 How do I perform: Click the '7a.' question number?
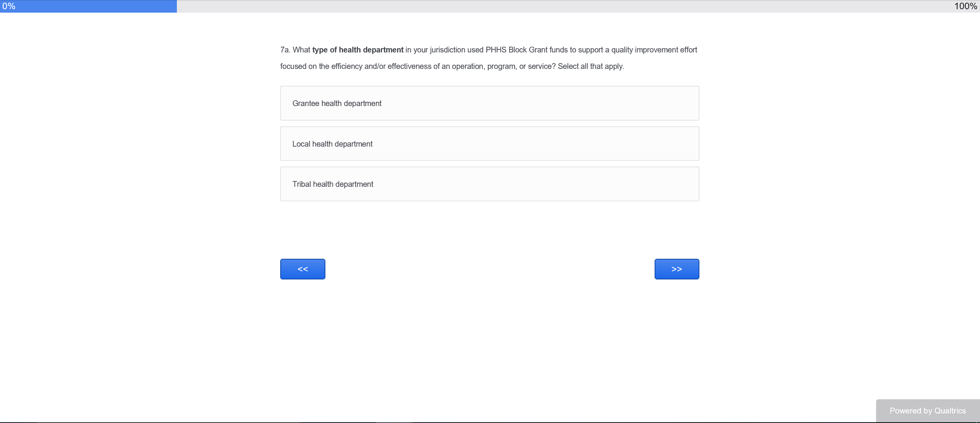pyautogui.click(x=285, y=50)
